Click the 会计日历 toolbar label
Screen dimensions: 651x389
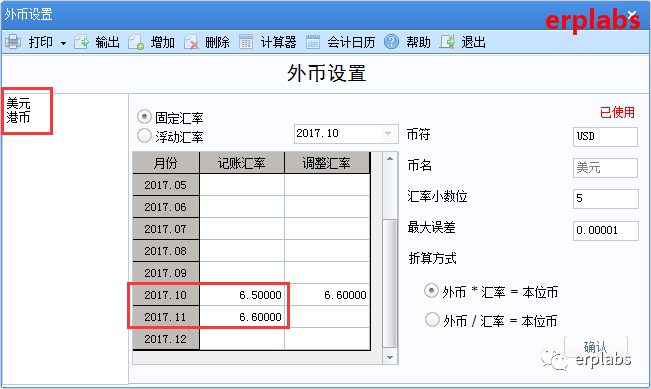click(x=351, y=42)
